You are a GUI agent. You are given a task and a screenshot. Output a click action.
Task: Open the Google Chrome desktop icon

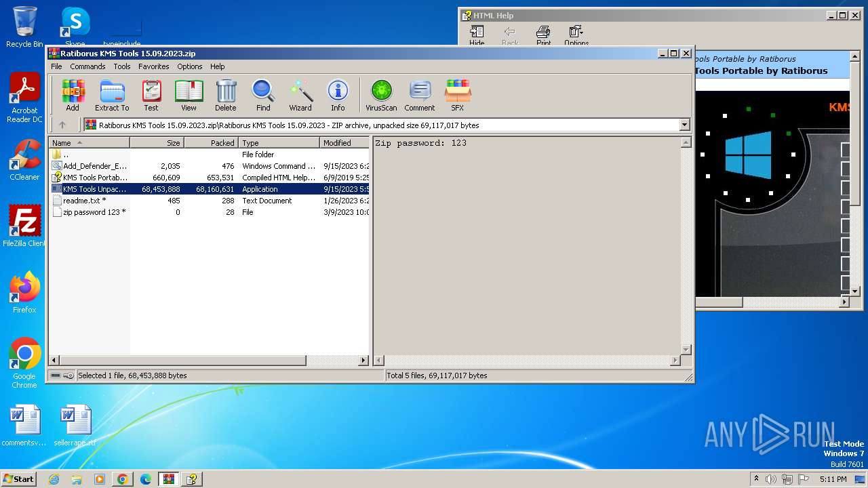(24, 363)
